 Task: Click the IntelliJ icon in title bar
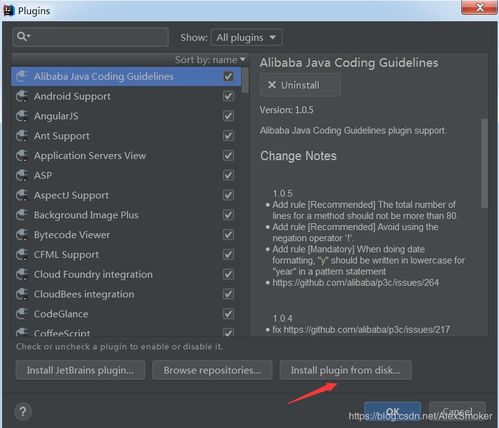pyautogui.click(x=8, y=10)
